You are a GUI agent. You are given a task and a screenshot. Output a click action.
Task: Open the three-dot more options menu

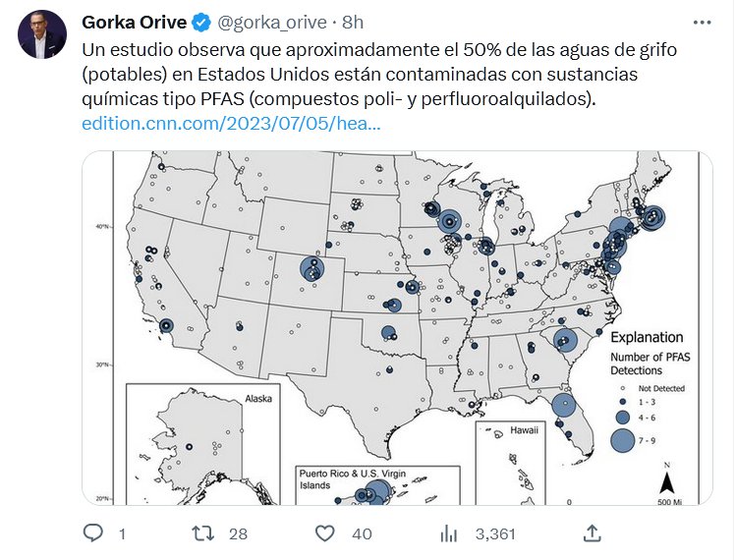coord(702,22)
